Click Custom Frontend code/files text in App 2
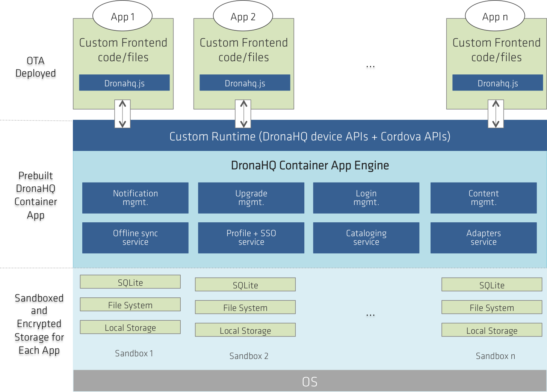Screen dimensions: 547x392 coord(244,50)
